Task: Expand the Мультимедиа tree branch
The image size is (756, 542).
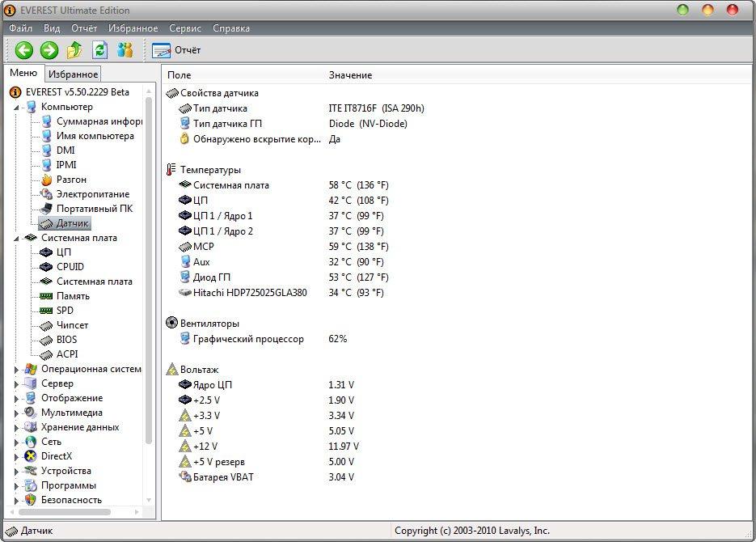Action: click(16, 413)
